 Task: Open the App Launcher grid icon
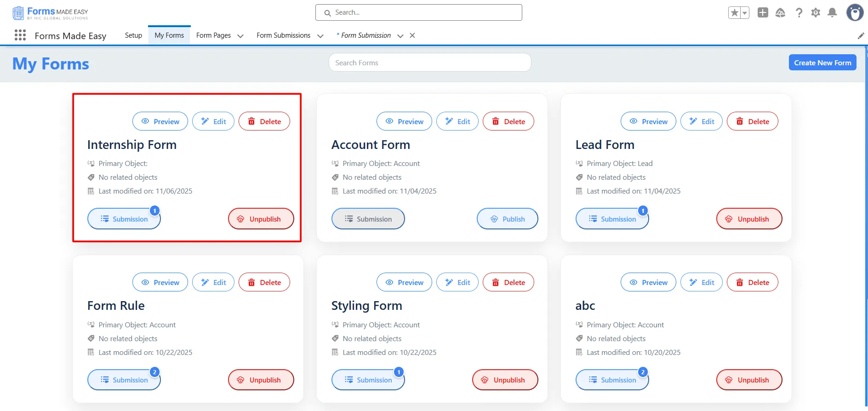[x=20, y=35]
